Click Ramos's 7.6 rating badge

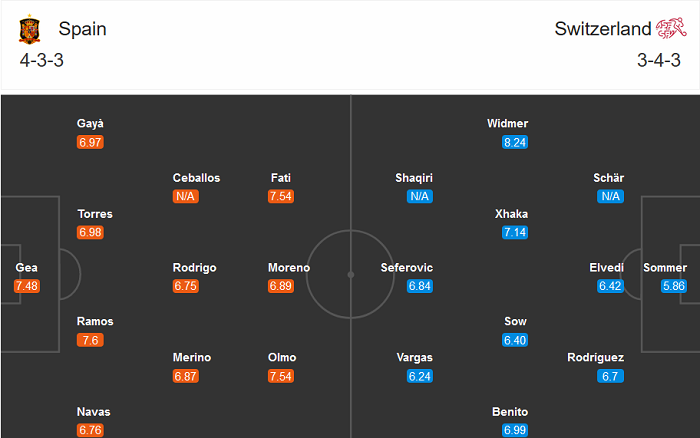91,340
